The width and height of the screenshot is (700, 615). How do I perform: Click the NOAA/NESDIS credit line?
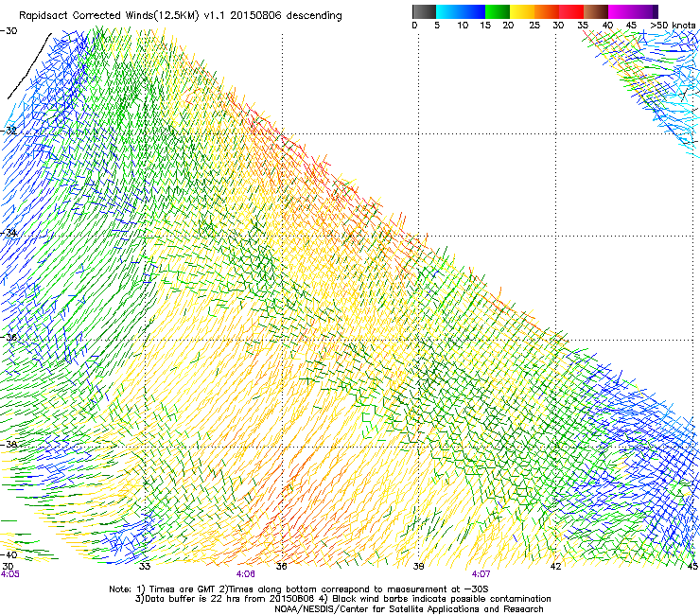click(x=409, y=609)
